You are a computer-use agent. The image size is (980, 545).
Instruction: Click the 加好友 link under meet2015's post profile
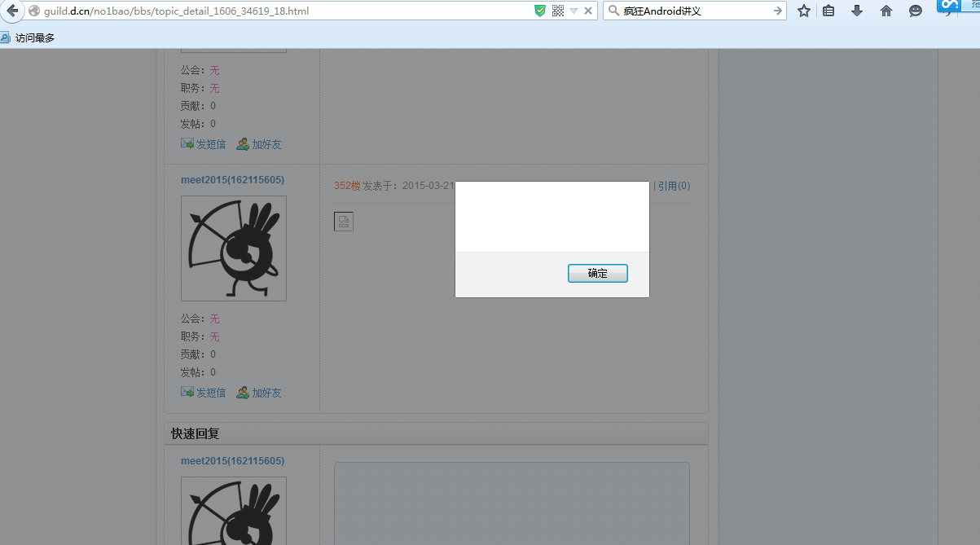coord(259,393)
